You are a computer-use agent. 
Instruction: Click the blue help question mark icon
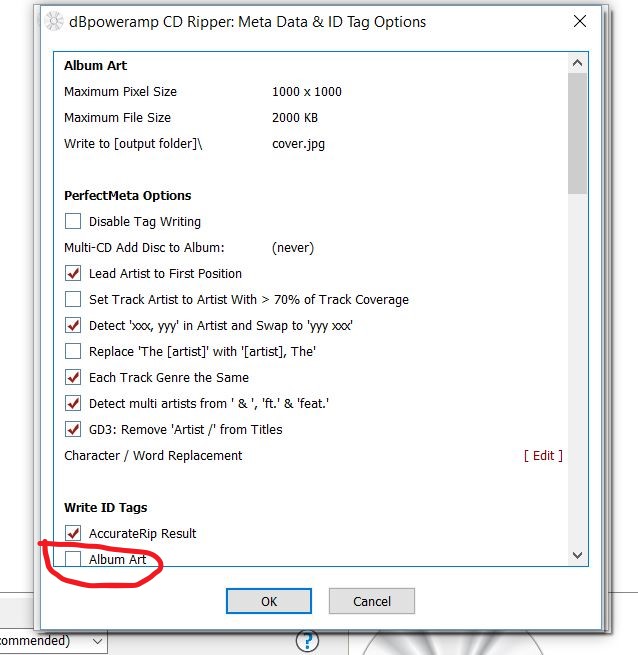[306, 641]
